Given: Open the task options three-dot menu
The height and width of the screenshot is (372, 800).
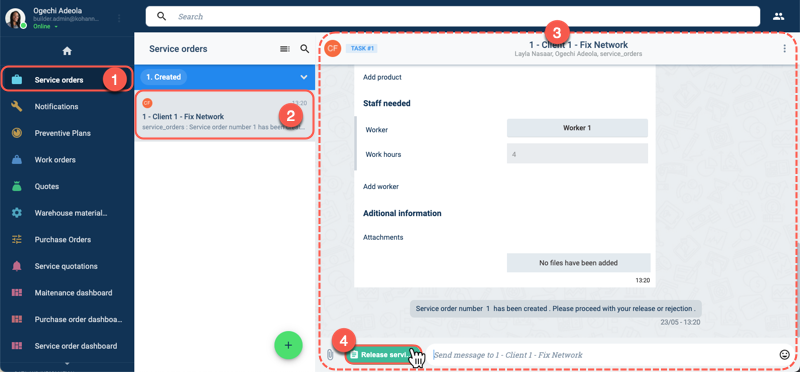Looking at the screenshot, I should [784, 48].
